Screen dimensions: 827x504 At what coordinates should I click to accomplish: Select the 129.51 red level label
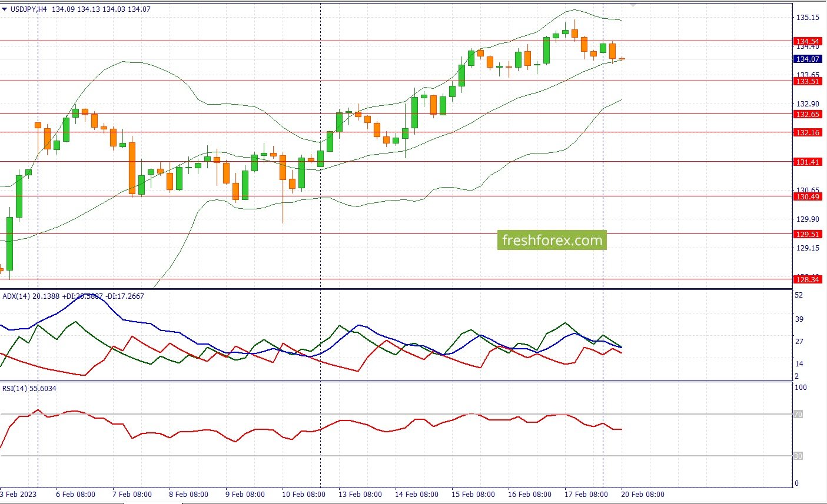click(808, 234)
